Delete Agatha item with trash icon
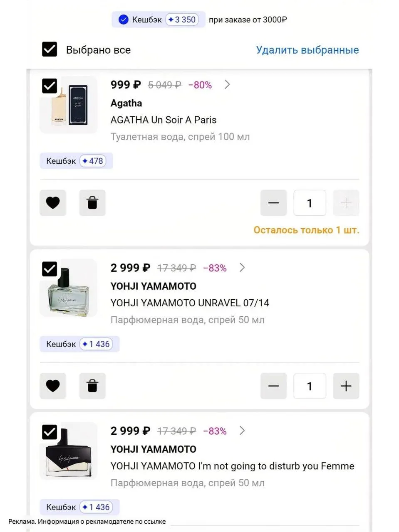 tap(92, 203)
